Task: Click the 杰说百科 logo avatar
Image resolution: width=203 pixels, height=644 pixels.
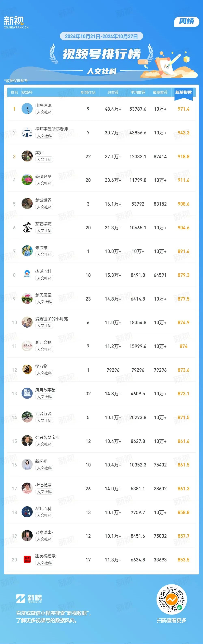Action: point(27,275)
